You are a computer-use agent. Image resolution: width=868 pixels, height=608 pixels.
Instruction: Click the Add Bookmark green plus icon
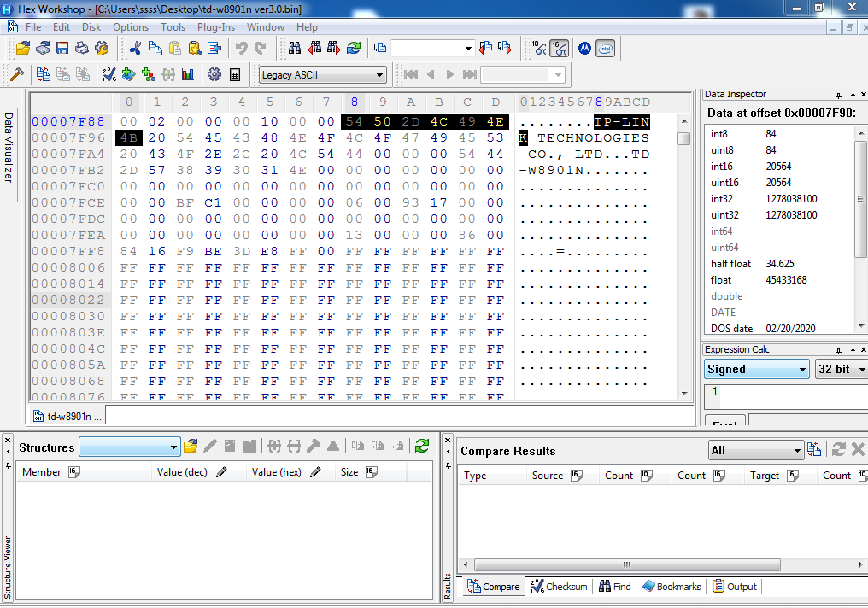[128, 74]
